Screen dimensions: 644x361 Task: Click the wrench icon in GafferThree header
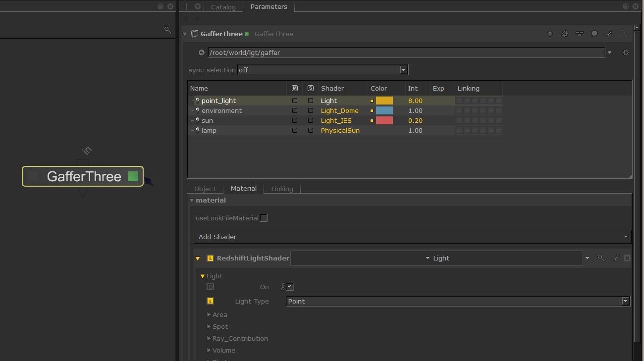609,34
